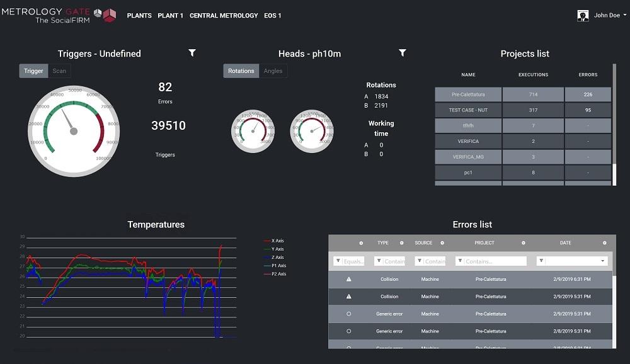Open the filter funnel on the Heads panel

click(x=403, y=54)
